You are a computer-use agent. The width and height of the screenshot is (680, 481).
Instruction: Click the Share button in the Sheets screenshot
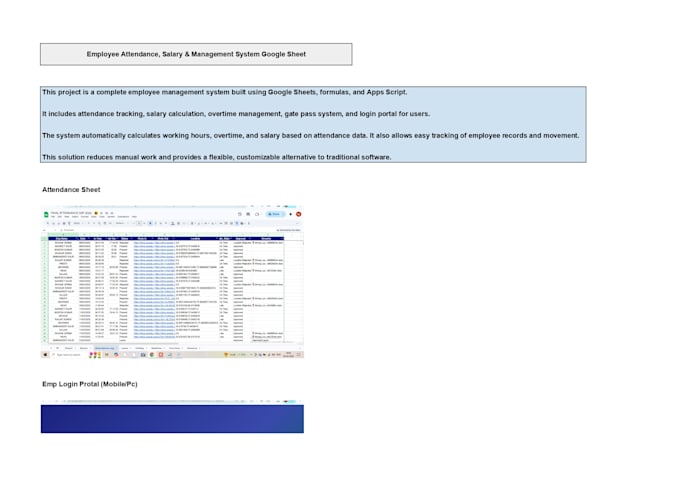(x=275, y=214)
